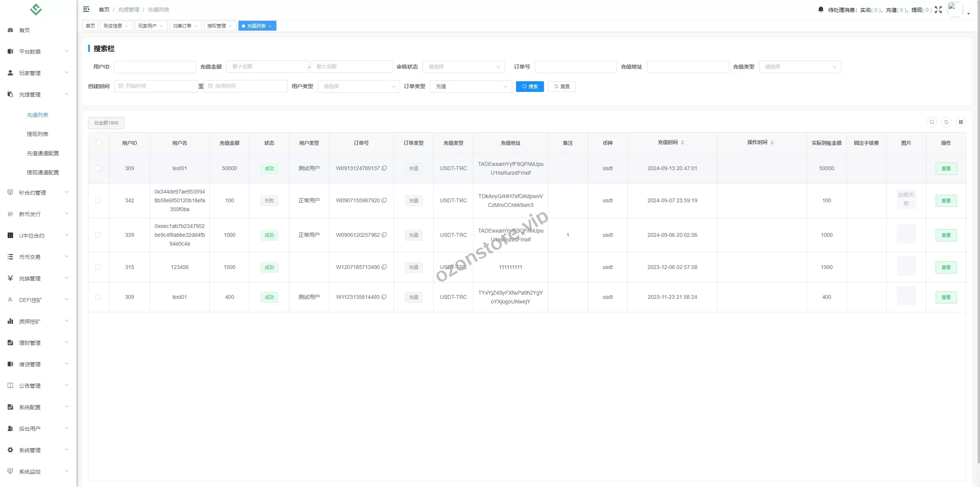Click the table search round icon
This screenshot has width=980, height=487.
(x=932, y=122)
